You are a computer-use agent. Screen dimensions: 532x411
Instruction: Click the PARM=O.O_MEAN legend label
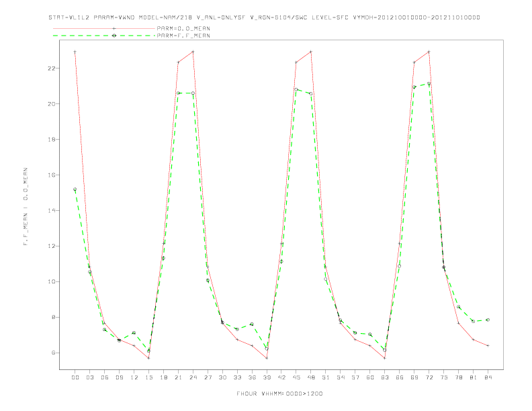click(183, 28)
